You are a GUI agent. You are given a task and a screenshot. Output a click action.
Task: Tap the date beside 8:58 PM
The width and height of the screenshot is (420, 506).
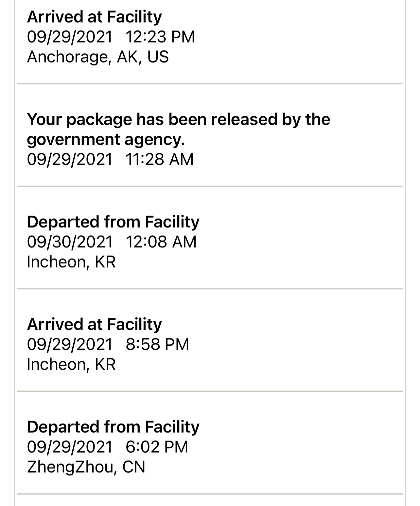70,344
